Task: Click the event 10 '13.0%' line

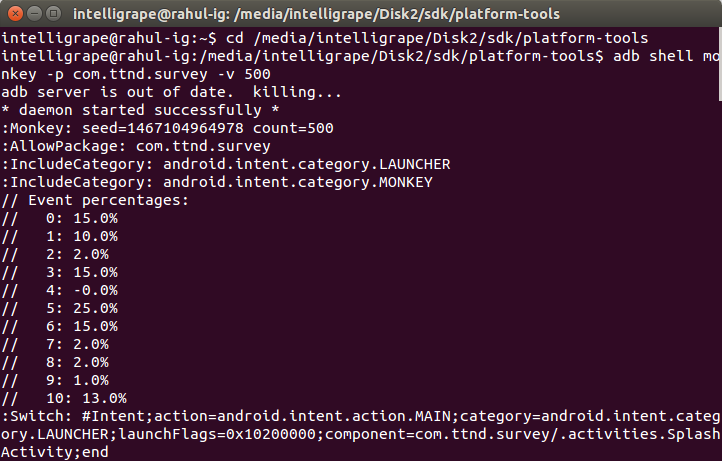Action: coord(64,398)
